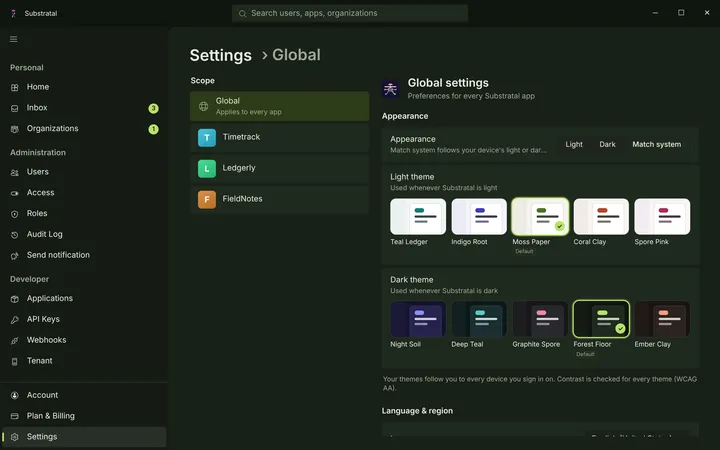
Task: Select the FieldNotes scope row
Action: pyautogui.click(x=279, y=200)
